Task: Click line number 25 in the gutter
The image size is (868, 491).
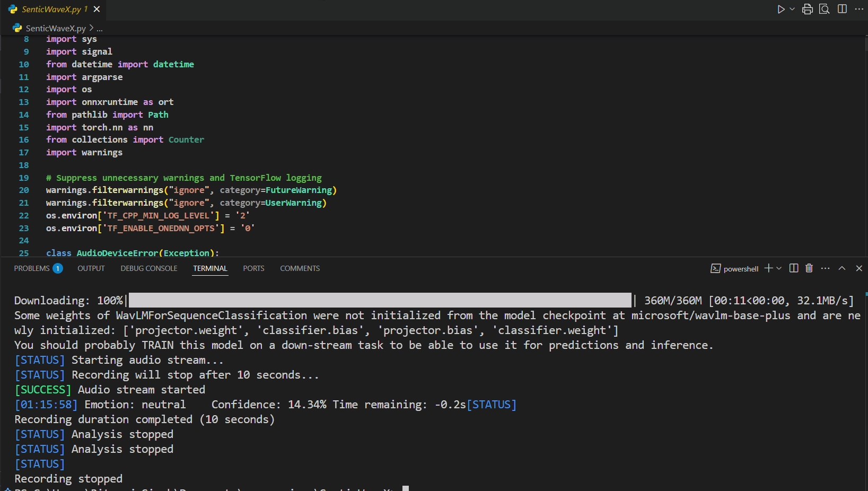Action: click(24, 253)
